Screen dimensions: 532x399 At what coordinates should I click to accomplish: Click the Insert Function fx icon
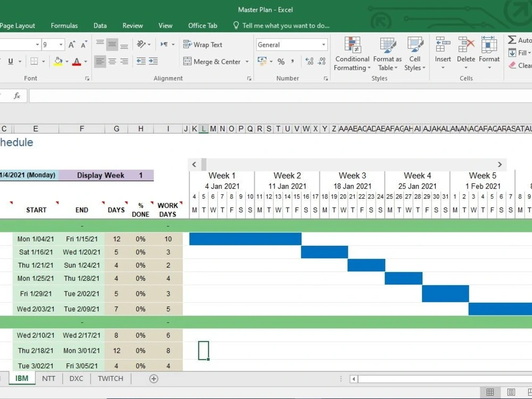[x=17, y=96]
